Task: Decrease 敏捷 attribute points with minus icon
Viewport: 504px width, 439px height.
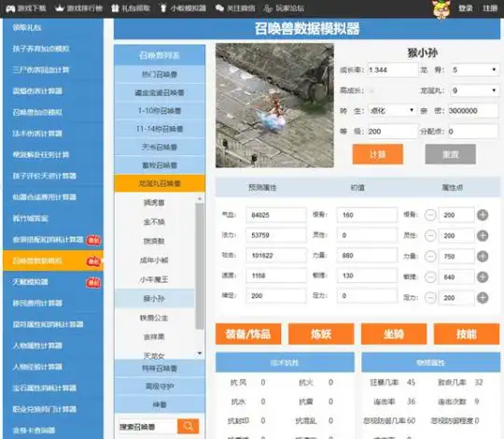Action: point(430,276)
